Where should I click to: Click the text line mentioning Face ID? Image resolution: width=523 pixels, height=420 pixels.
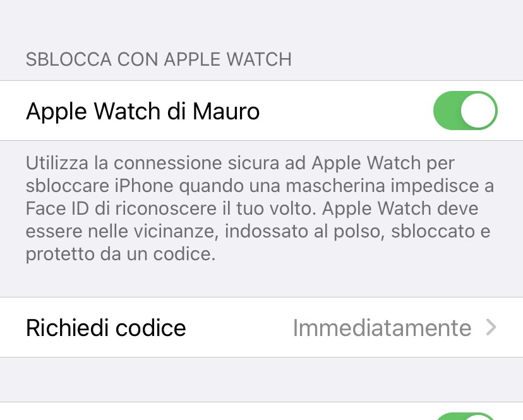coord(252,208)
